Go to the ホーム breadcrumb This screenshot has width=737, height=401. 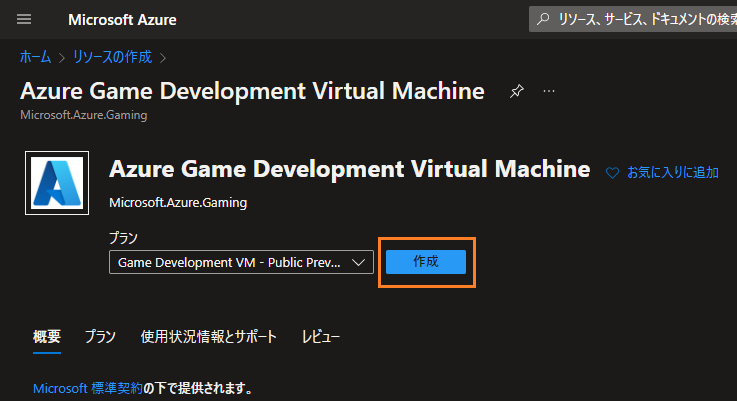pyautogui.click(x=35, y=57)
